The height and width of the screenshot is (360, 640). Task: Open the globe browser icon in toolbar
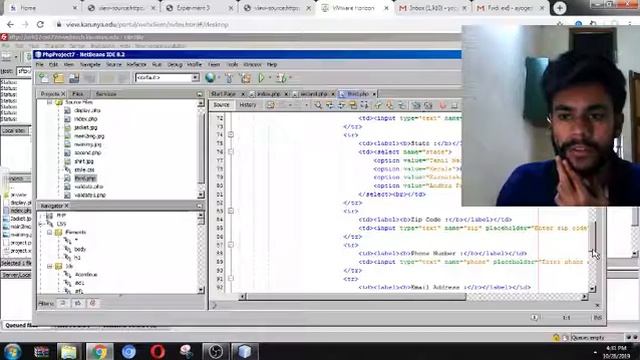pos(210,77)
